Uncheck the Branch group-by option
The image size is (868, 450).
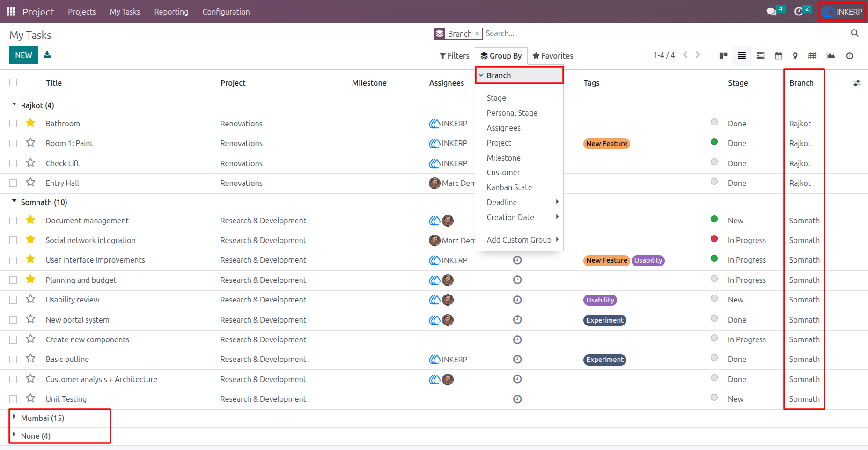point(519,75)
